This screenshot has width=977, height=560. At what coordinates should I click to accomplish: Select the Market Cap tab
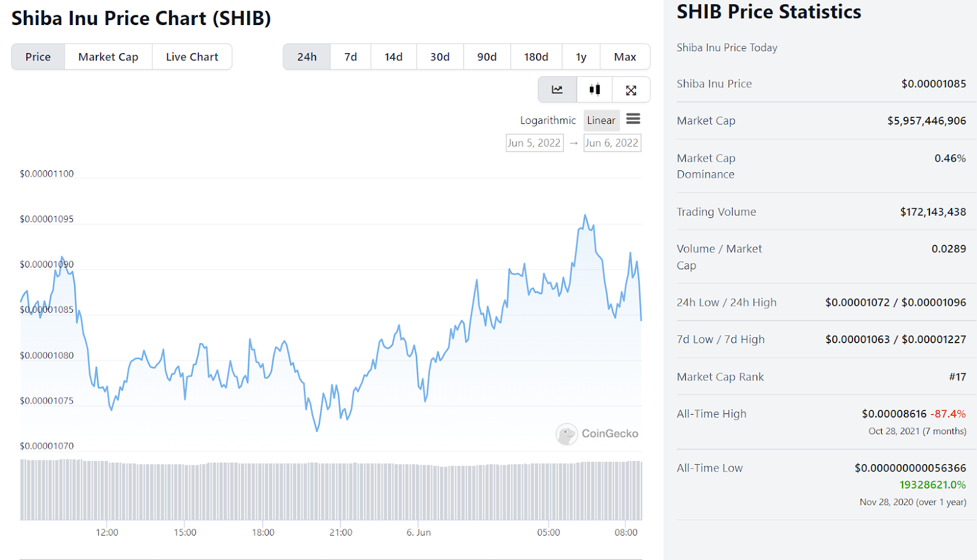point(108,57)
